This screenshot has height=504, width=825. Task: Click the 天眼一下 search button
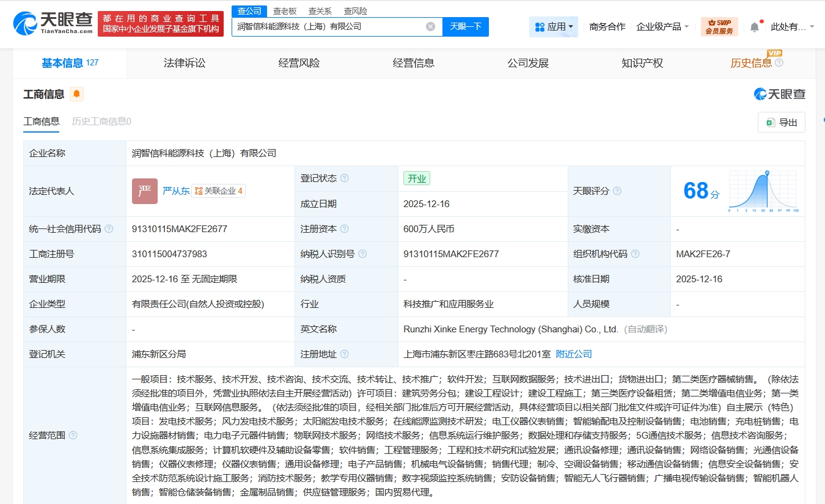point(466,27)
